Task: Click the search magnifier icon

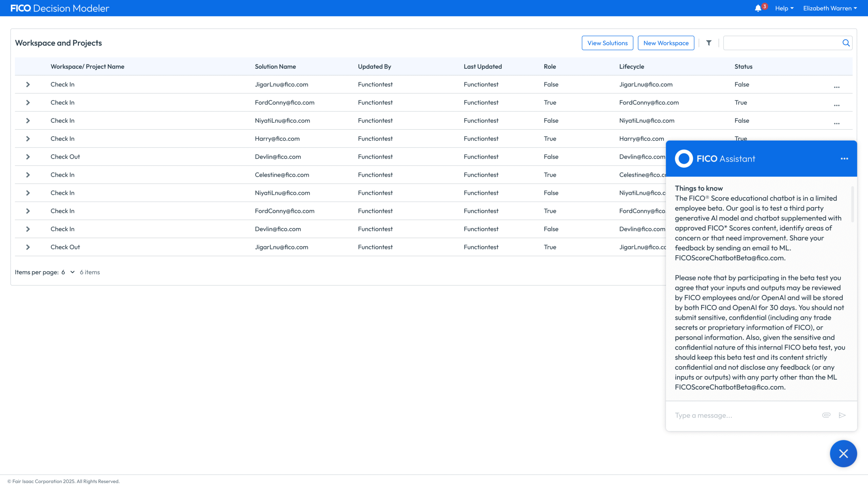Action: [846, 43]
